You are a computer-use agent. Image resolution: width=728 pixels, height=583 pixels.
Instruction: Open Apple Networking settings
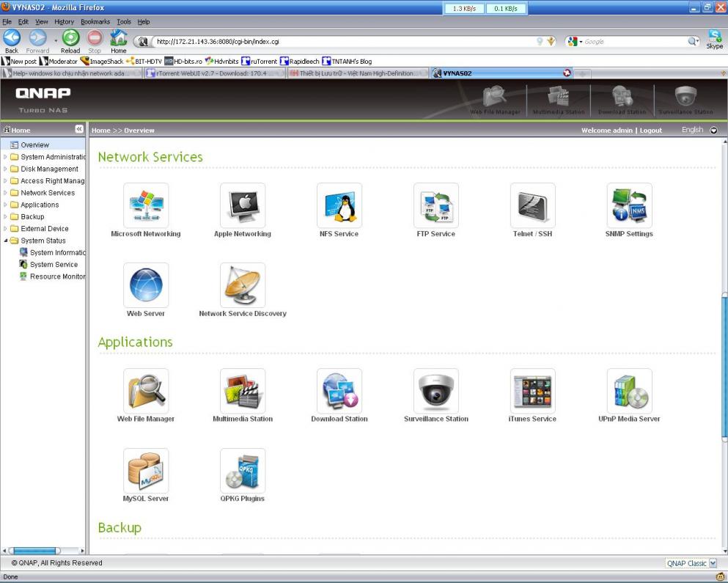click(243, 205)
